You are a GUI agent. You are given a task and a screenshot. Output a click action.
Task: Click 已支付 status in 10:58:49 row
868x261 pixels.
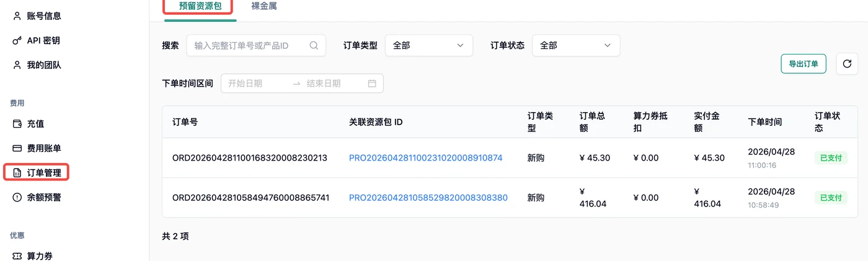click(x=831, y=198)
